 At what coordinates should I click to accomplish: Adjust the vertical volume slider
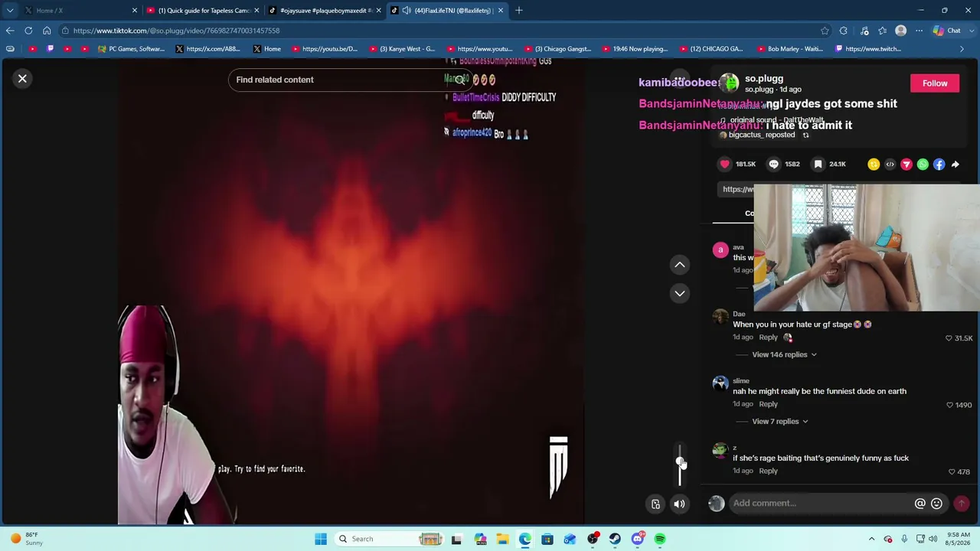[680, 464]
